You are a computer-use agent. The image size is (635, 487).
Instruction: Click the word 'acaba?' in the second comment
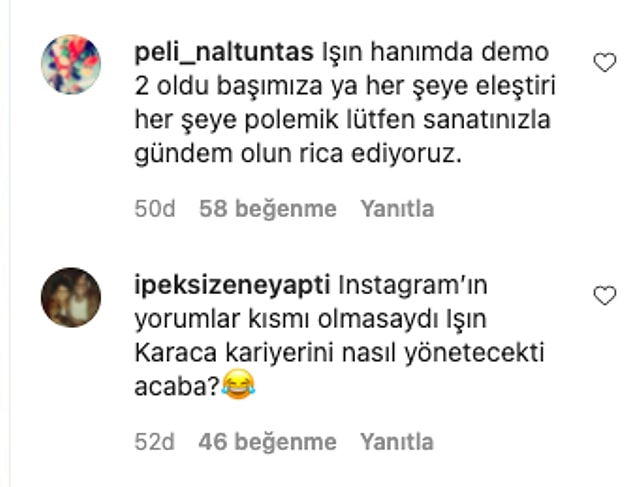click(x=177, y=387)
